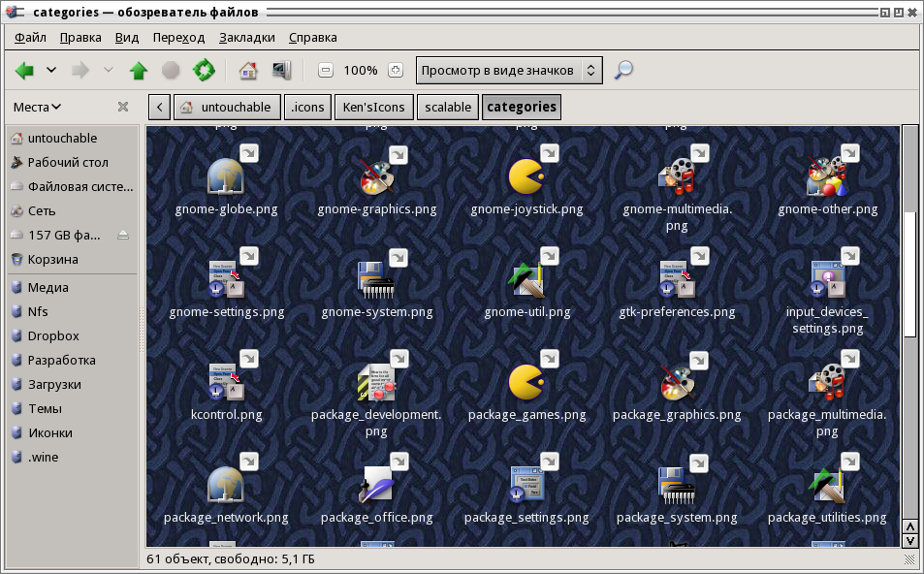Go to the untouchable path button
924x574 pixels.
(x=227, y=107)
